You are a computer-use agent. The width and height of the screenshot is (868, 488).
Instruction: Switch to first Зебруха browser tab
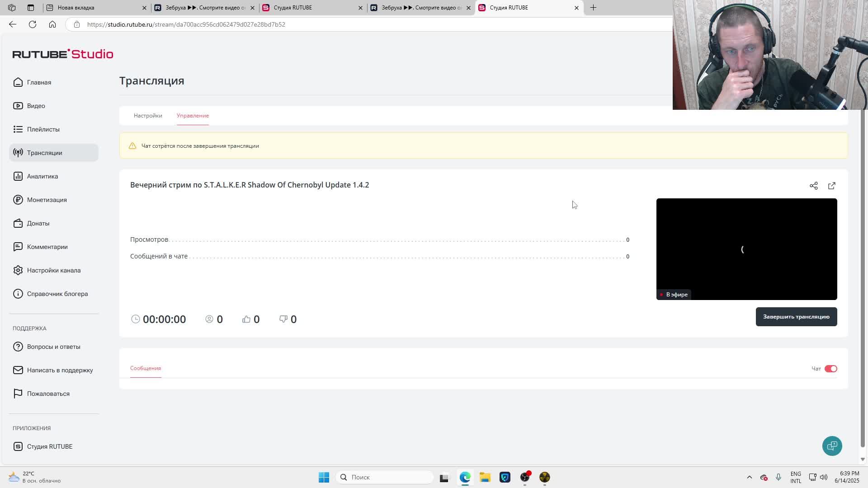point(204,8)
